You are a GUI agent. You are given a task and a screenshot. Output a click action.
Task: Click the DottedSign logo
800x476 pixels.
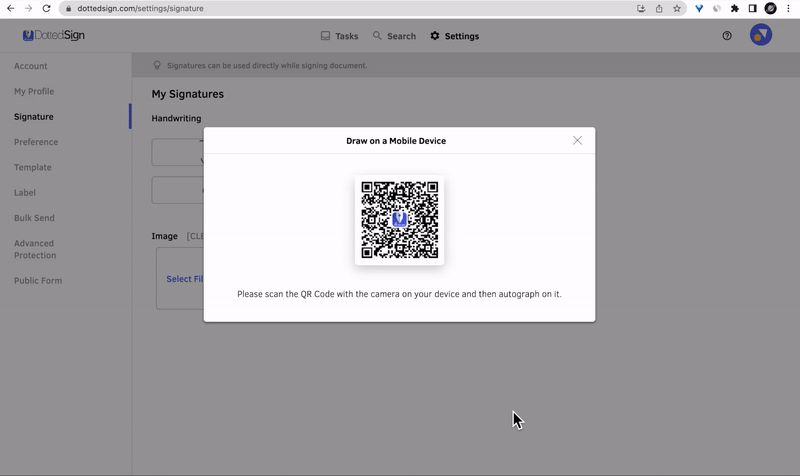coord(54,35)
